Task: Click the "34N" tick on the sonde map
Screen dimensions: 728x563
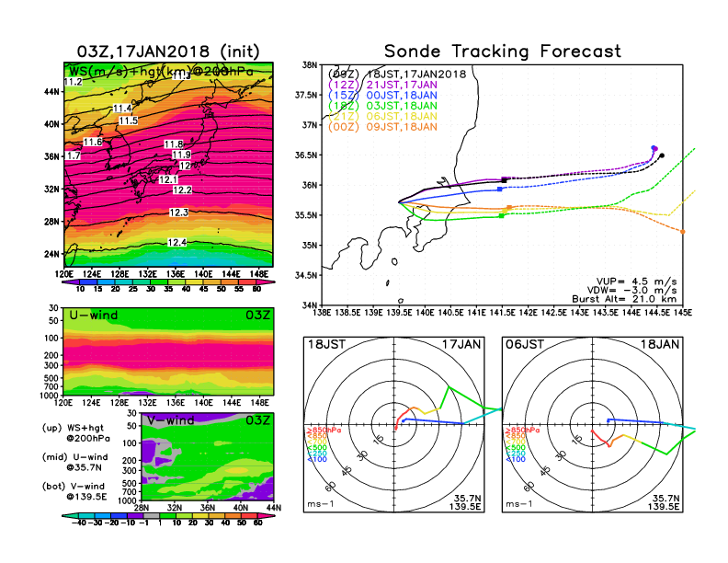Action: 310,305
